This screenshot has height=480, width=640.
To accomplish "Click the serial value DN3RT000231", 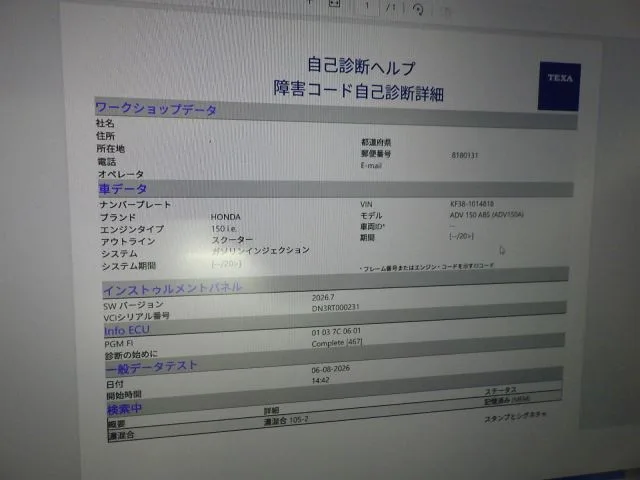I will [x=336, y=308].
